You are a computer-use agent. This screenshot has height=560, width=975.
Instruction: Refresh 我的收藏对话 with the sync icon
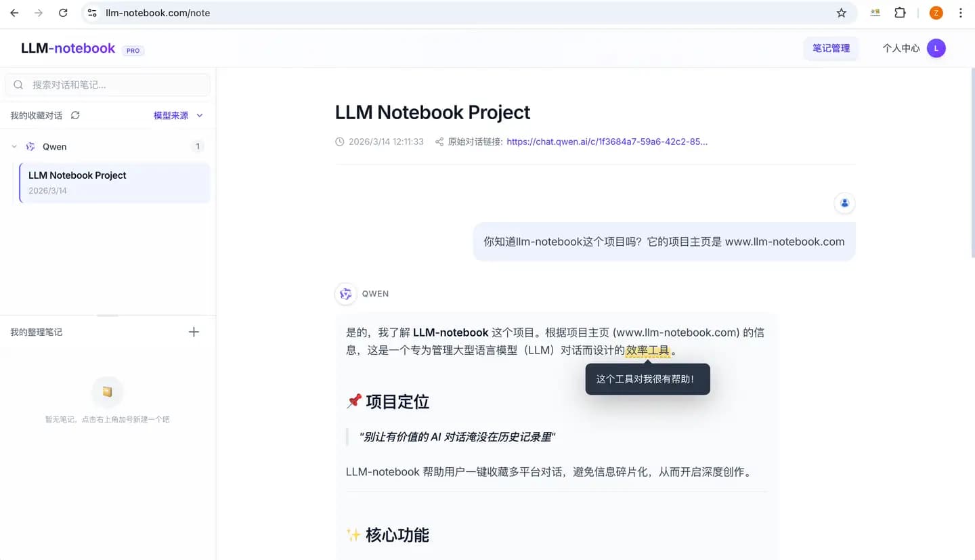point(75,115)
